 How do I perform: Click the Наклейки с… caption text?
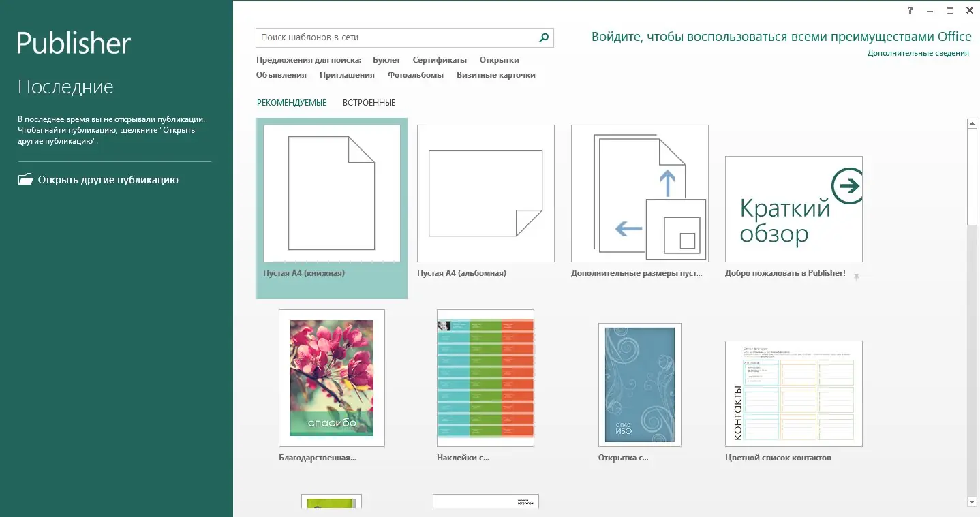tap(463, 458)
